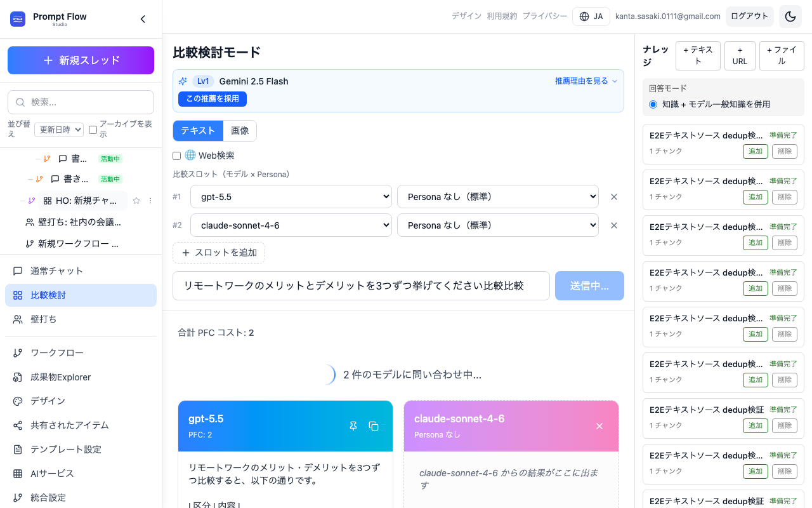Open the more options menu for HO: 新規チャ…

point(150,201)
